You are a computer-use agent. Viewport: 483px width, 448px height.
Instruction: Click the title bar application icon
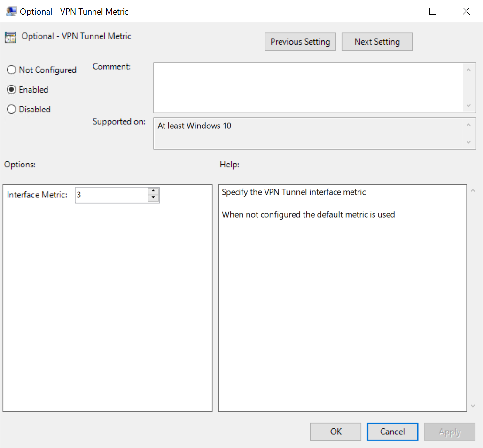click(11, 11)
